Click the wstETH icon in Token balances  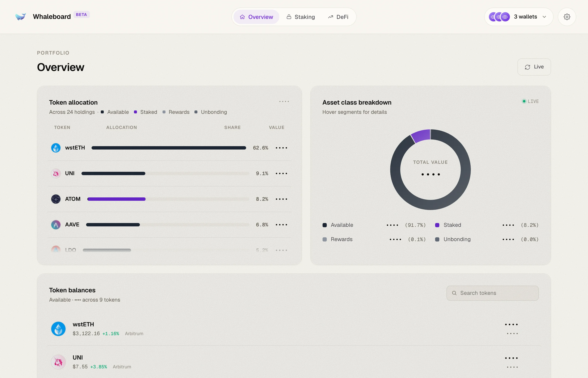point(58,329)
